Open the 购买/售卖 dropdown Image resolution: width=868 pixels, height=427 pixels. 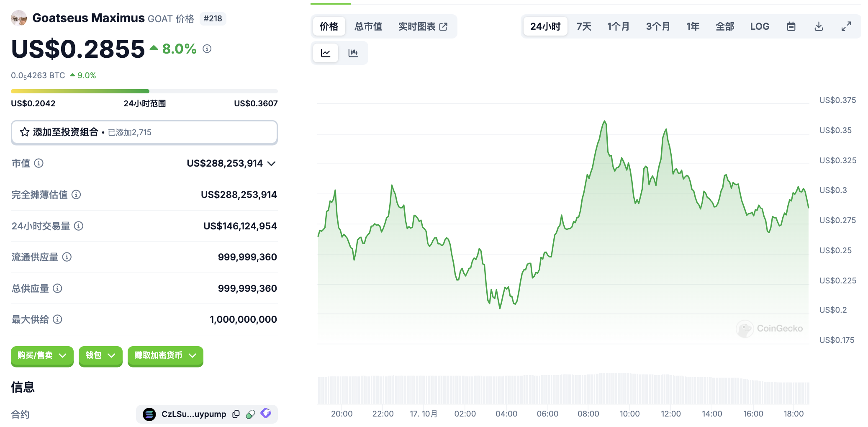(42, 355)
